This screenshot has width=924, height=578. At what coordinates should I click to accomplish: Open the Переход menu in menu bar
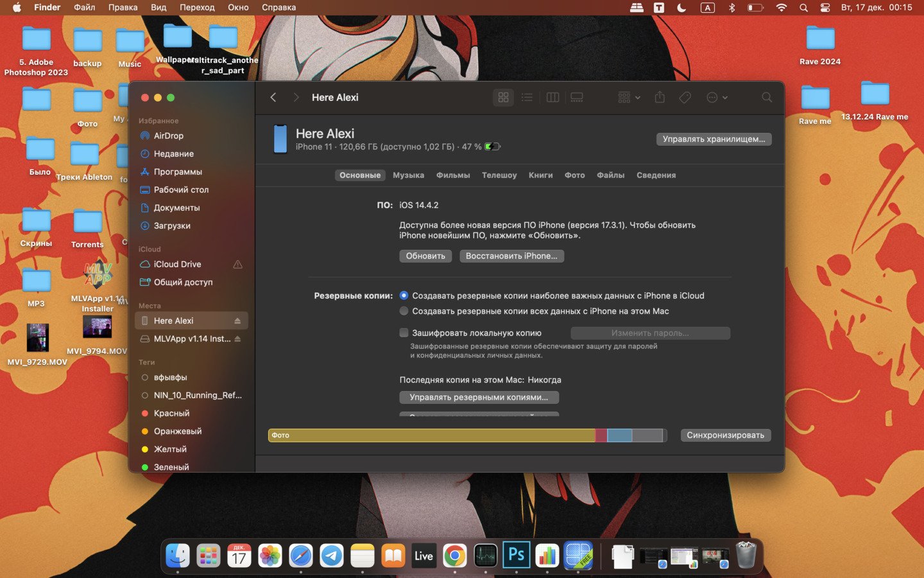point(197,8)
